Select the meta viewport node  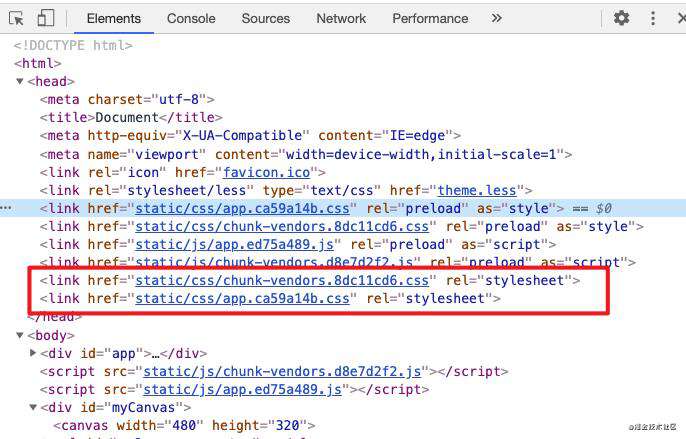306,155
